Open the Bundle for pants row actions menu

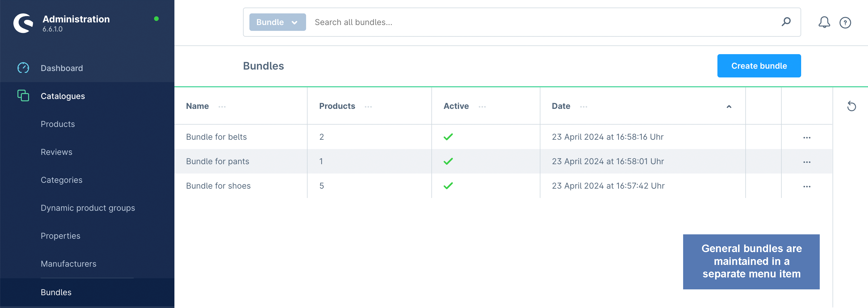(x=807, y=162)
